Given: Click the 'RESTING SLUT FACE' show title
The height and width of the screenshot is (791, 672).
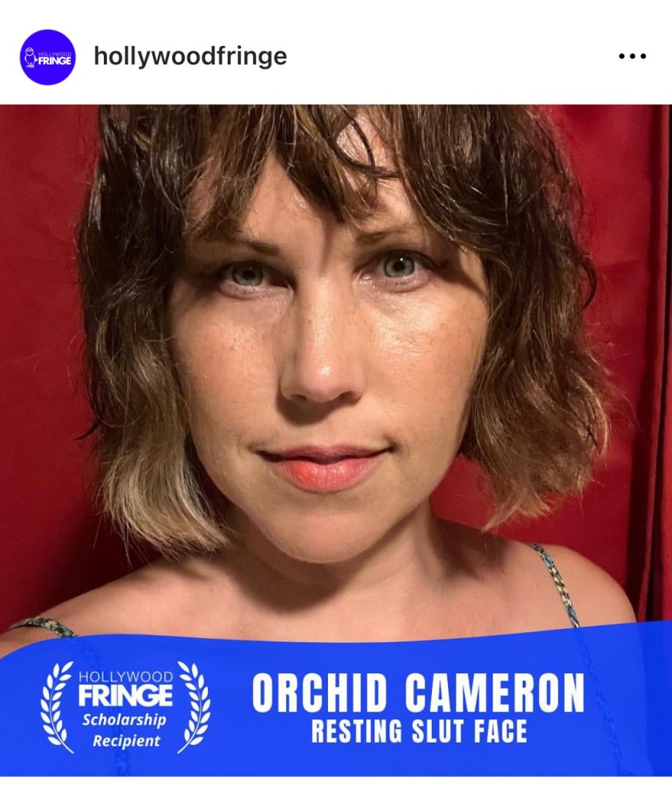Looking at the screenshot, I should tap(419, 731).
